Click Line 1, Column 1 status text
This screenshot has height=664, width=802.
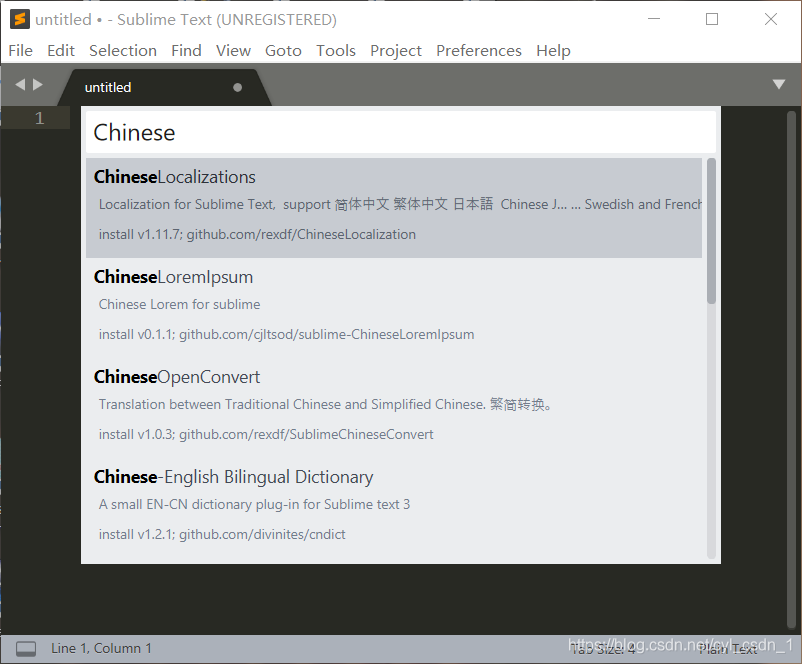101,649
